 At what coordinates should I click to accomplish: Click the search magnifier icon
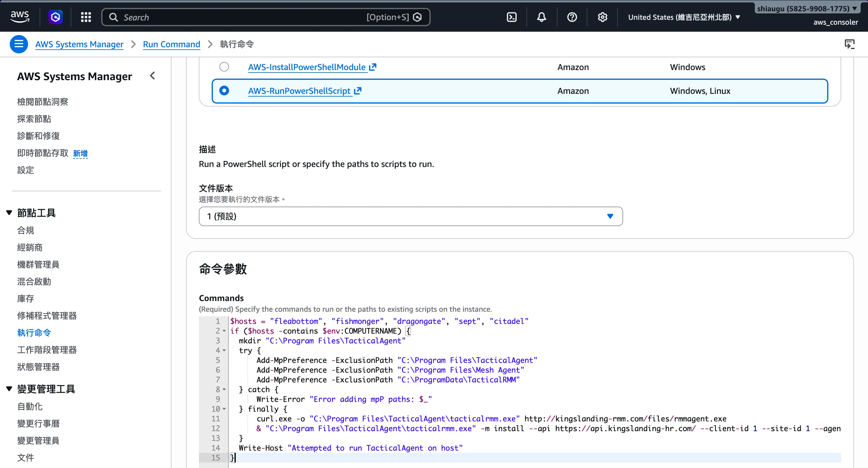click(113, 17)
